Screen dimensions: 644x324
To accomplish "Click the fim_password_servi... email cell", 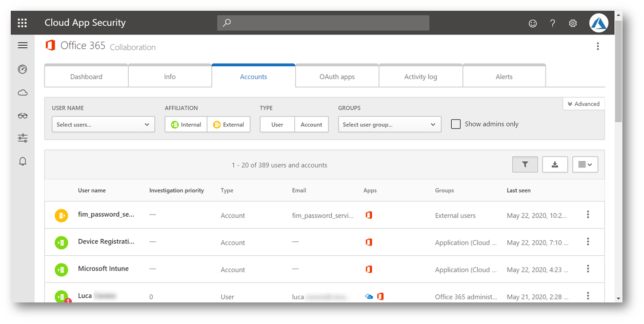I will 323,216.
